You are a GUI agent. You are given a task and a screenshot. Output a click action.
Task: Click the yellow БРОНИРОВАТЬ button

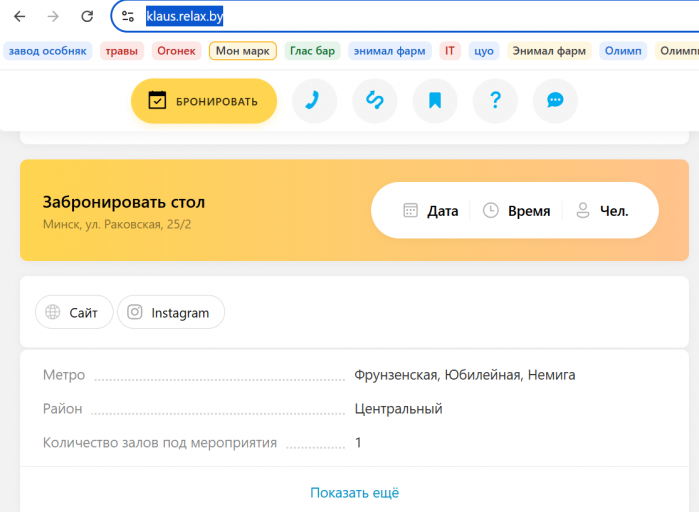point(204,101)
